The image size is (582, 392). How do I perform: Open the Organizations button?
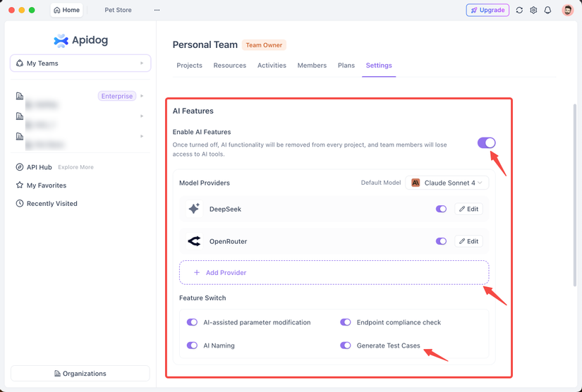pyautogui.click(x=80, y=374)
